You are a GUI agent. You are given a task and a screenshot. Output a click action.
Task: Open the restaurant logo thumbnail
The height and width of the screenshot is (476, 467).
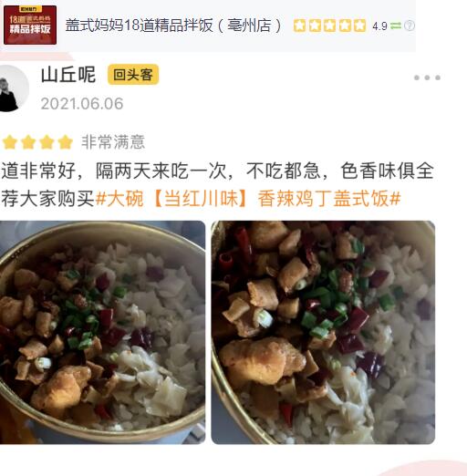pos(30,25)
